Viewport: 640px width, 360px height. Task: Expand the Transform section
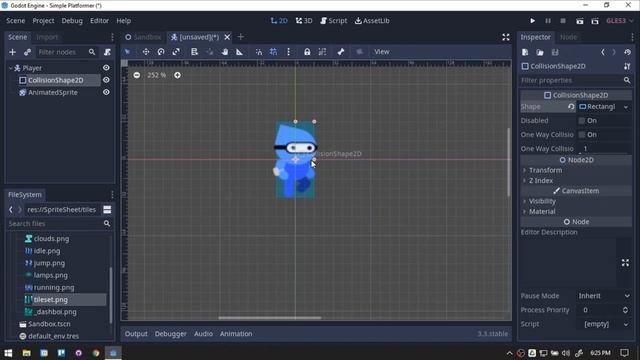(x=545, y=170)
